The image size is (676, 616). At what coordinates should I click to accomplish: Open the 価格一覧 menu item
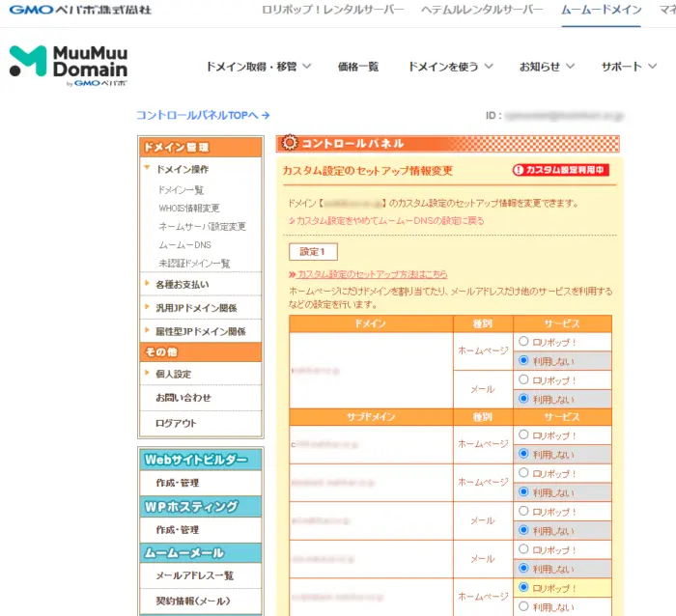pyautogui.click(x=358, y=67)
